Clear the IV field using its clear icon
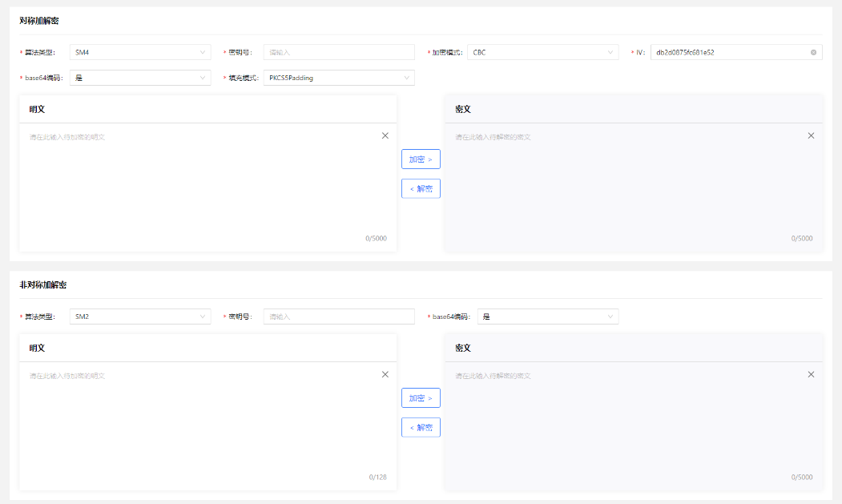The width and height of the screenshot is (842, 504). click(813, 53)
